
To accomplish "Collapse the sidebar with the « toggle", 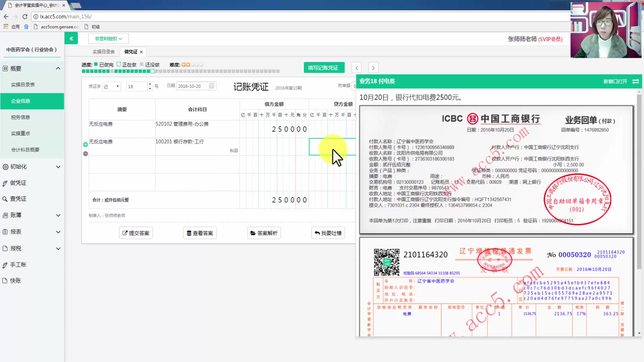I will click(x=71, y=38).
